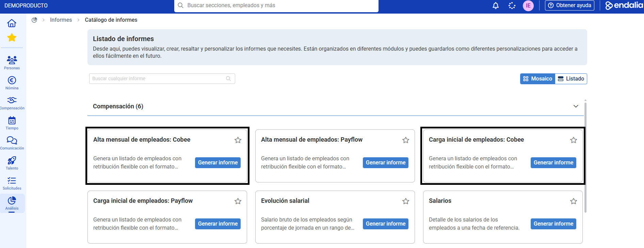Generate the Evolución salarial report
Viewport: 644px width, 248px height.
386,224
